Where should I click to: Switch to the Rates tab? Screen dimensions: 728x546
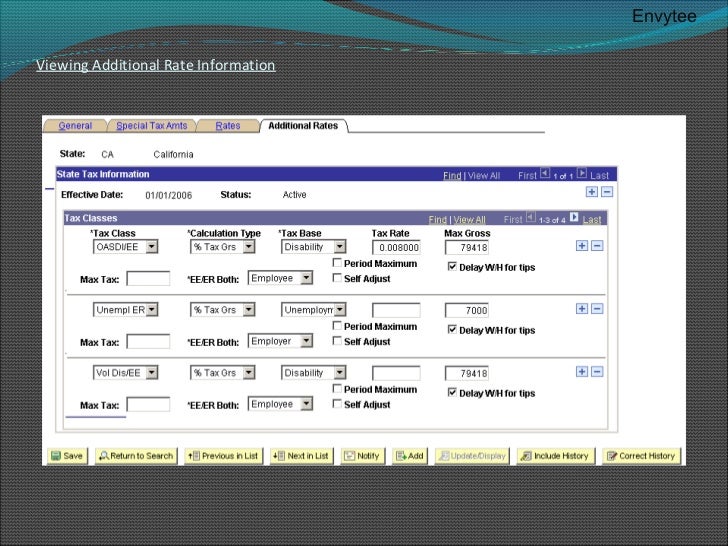pyautogui.click(x=228, y=126)
